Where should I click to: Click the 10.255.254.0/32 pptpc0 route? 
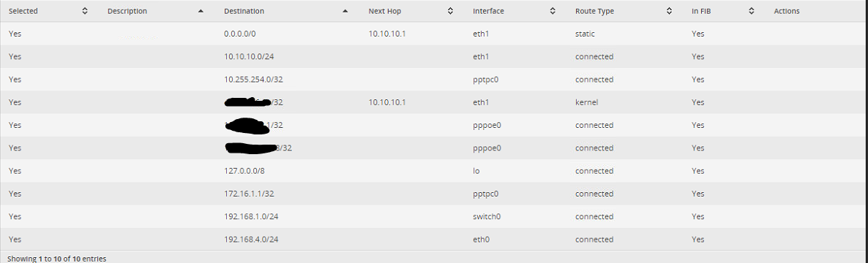coord(434,80)
